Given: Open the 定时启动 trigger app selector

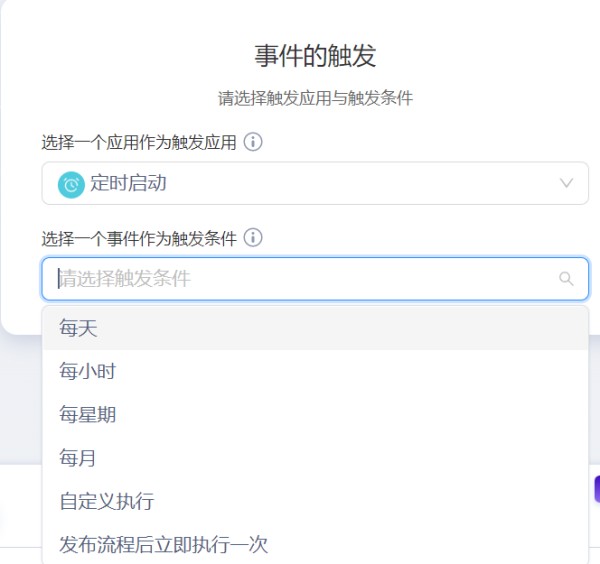Looking at the screenshot, I should click(x=315, y=183).
